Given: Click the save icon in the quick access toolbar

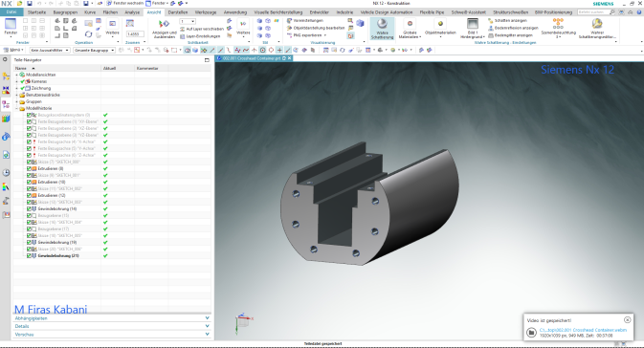Looking at the screenshot, I should point(29,3).
